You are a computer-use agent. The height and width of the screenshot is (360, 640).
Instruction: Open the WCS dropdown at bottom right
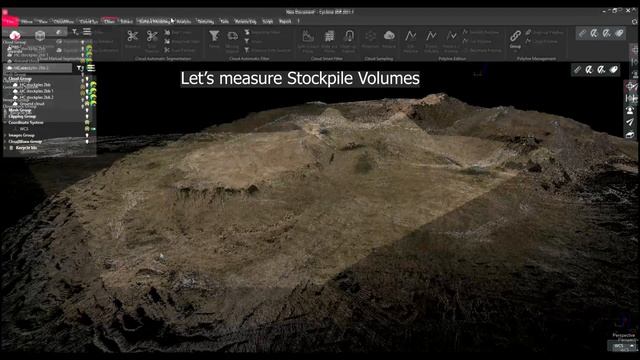622,346
